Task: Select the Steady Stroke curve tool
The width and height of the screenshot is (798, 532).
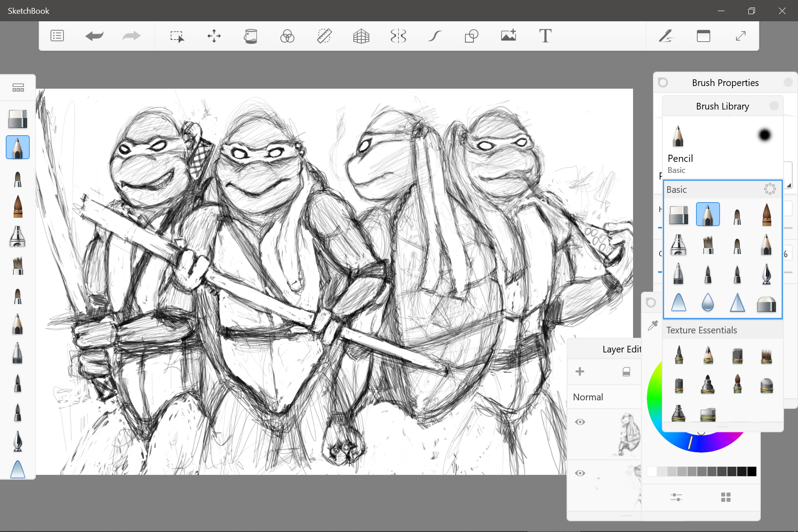Action: pos(435,36)
